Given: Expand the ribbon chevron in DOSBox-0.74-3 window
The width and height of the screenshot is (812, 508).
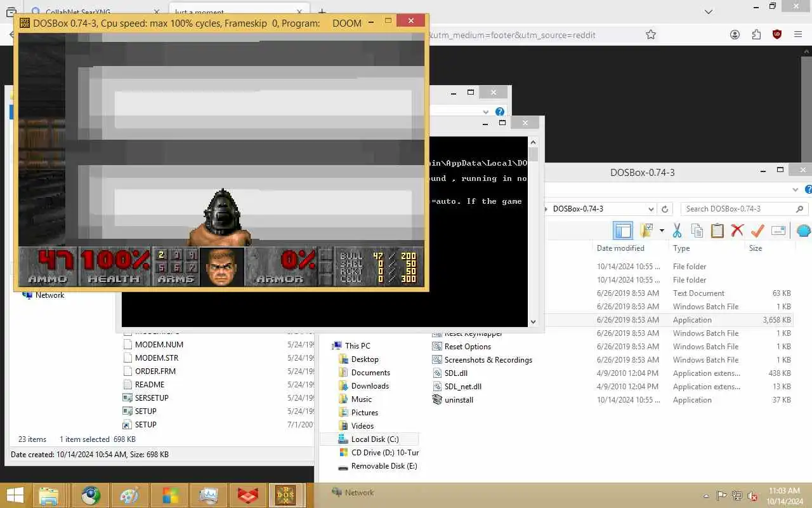Looking at the screenshot, I should pyautogui.click(x=796, y=190).
